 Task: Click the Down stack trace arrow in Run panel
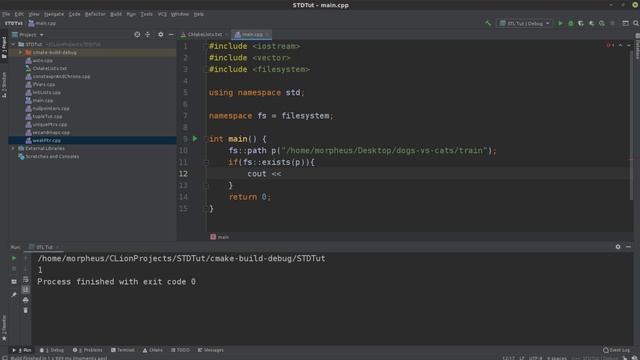point(26,269)
